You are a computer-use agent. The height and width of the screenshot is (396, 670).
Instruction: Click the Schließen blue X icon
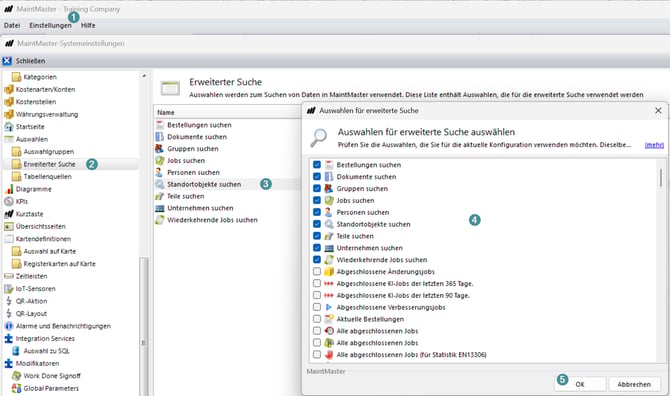(x=7, y=61)
